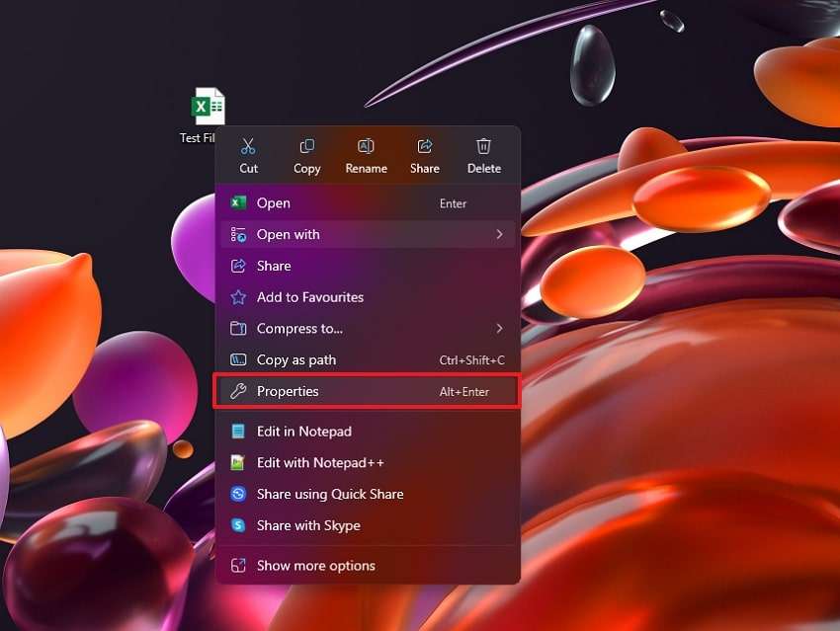The width and height of the screenshot is (840, 631).
Task: Choose Share entry below Open with
Action: pyautogui.click(x=368, y=266)
